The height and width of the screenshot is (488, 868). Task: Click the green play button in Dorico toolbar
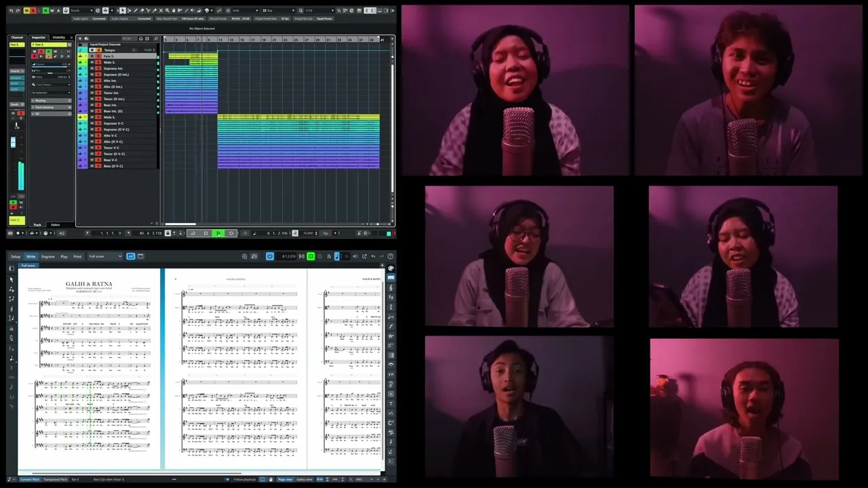(x=311, y=256)
